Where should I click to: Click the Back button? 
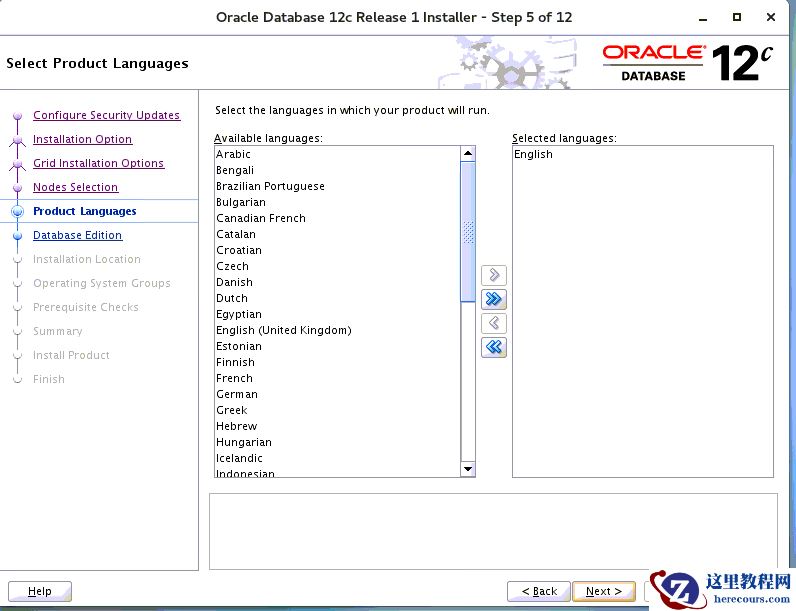(x=539, y=591)
